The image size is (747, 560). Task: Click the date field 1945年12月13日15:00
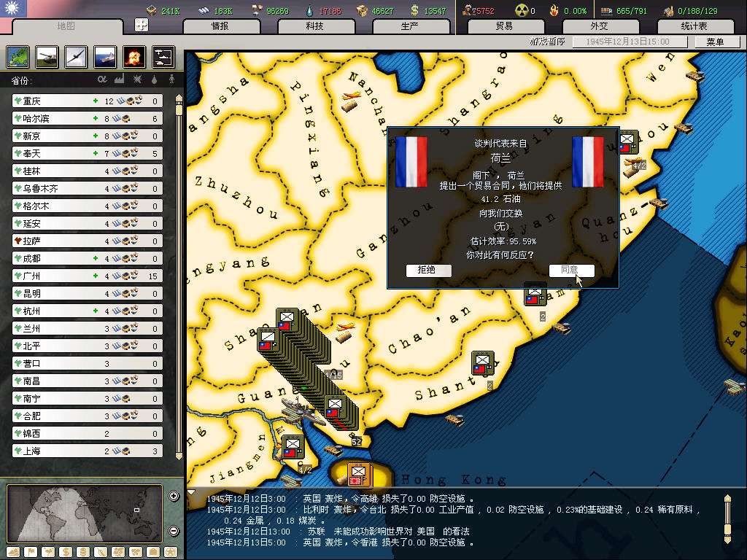tap(630, 42)
